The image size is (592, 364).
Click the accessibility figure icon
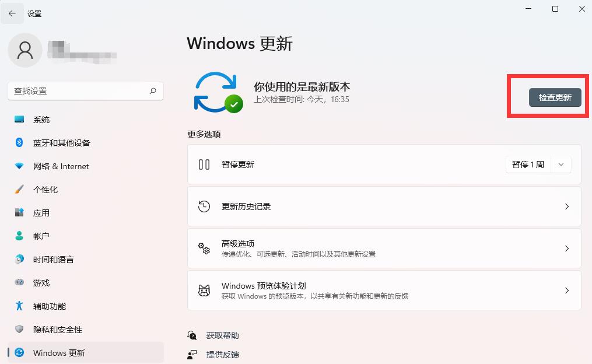click(x=19, y=306)
